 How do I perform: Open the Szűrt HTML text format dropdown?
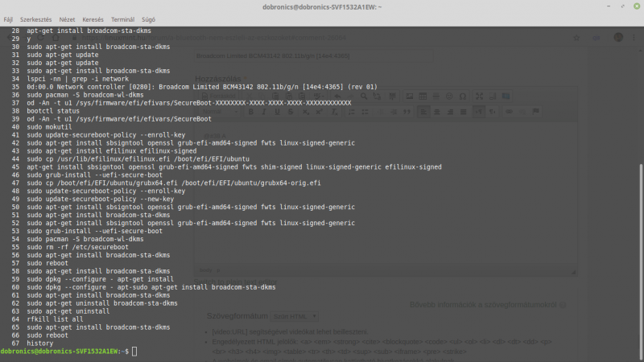tap(295, 316)
